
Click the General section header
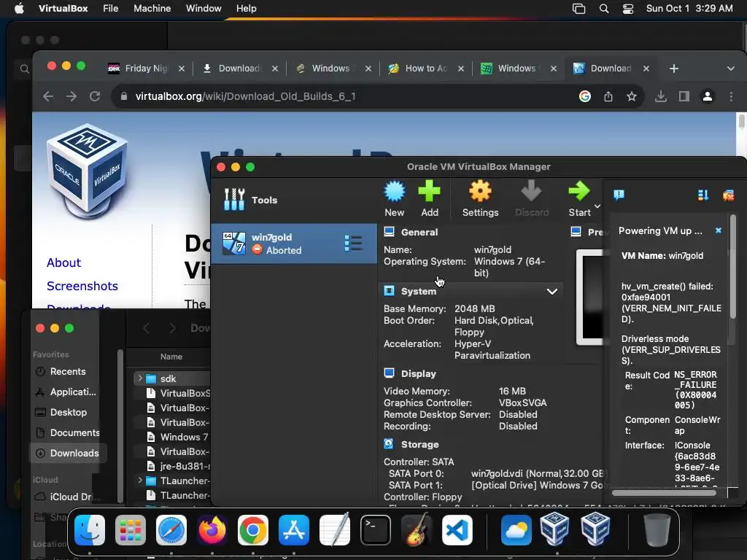[419, 232]
